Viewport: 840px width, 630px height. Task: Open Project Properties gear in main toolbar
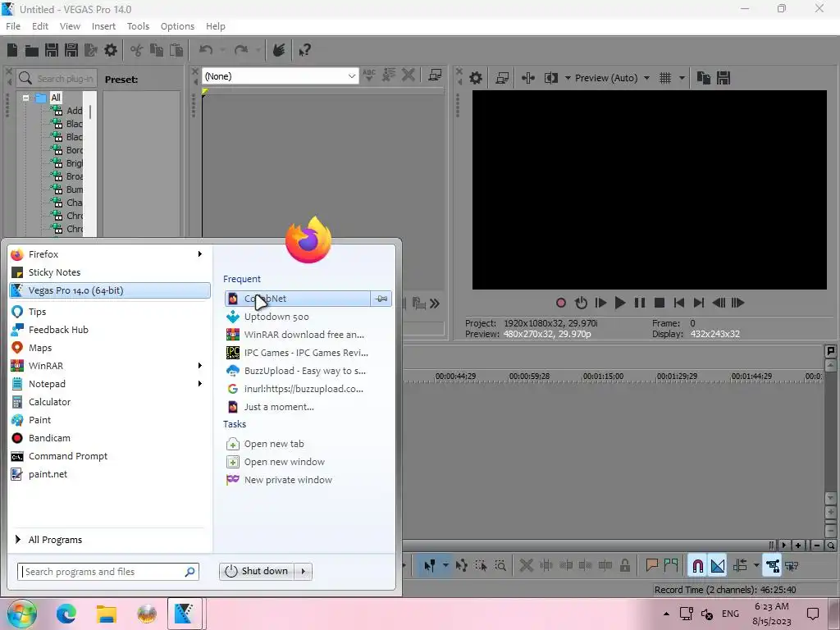[x=111, y=50]
